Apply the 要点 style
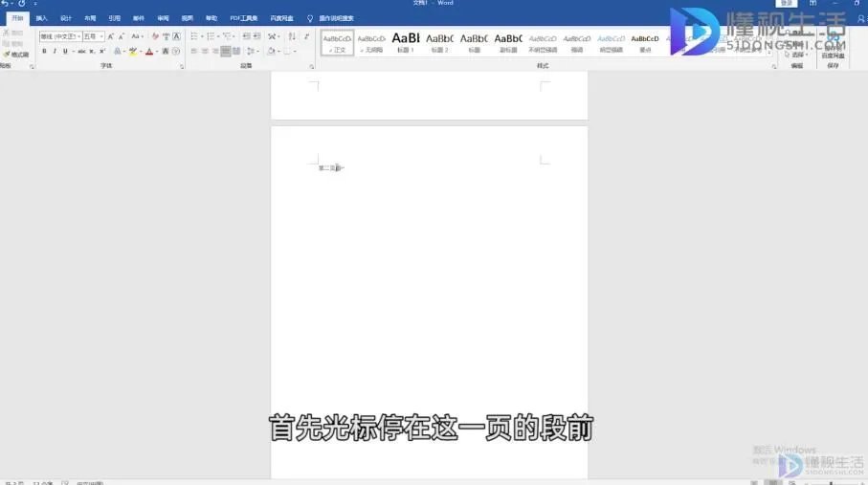This screenshot has height=485, width=868. 645,43
